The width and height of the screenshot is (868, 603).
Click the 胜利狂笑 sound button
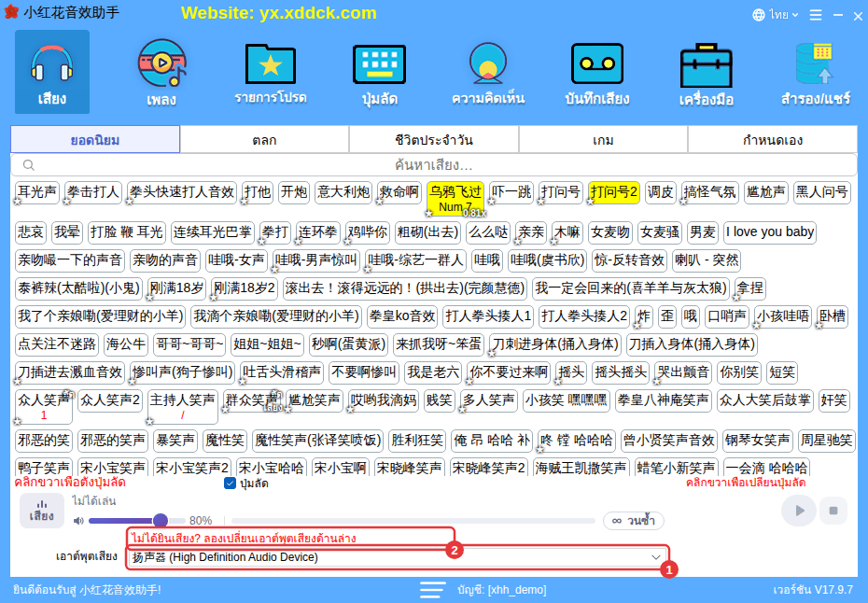(x=417, y=441)
